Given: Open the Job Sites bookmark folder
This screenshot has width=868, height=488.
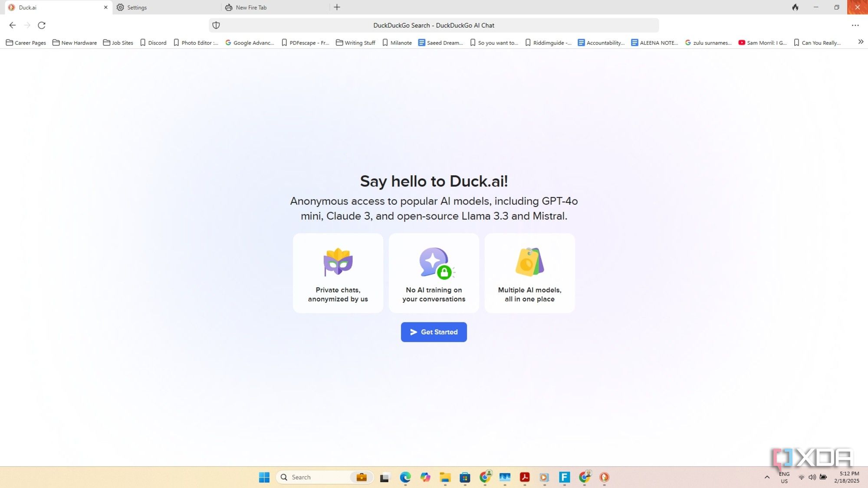Looking at the screenshot, I should (118, 43).
